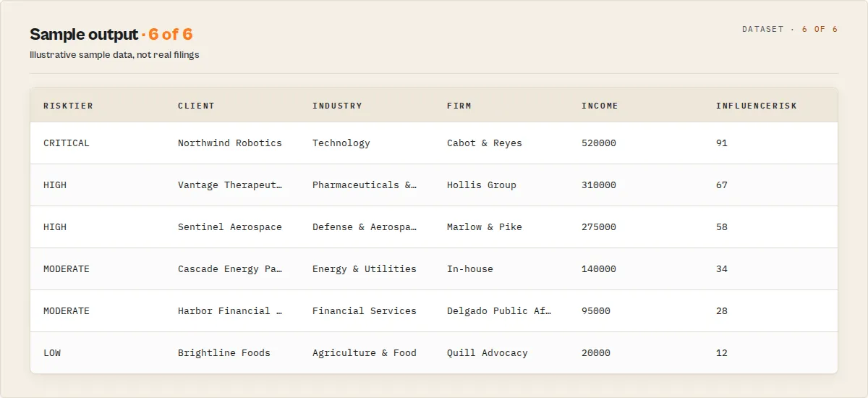
Task: Select the Harbor Financial … client cell
Action: coord(230,311)
